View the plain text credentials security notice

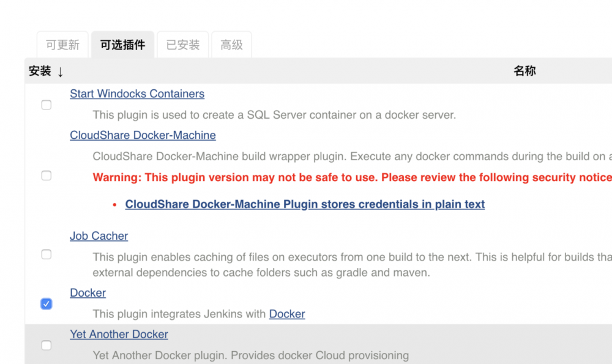[305, 204]
